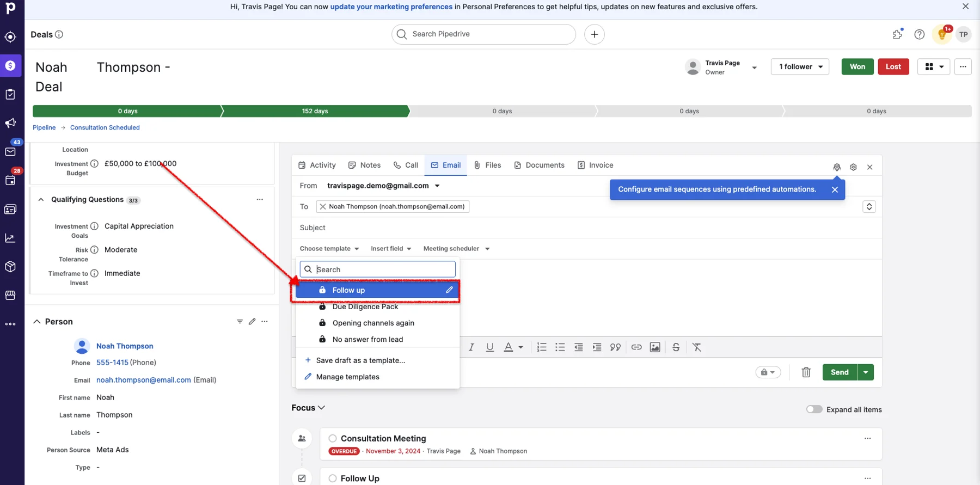Switch to the Invoice tab

pos(595,165)
